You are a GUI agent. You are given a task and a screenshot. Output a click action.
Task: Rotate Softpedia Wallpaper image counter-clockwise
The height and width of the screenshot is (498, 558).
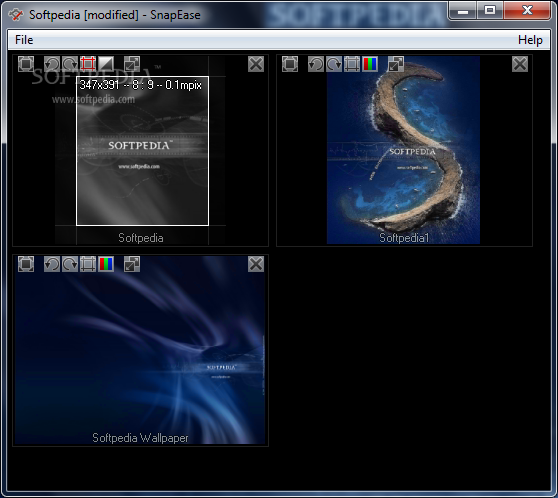pyautogui.click(x=52, y=264)
